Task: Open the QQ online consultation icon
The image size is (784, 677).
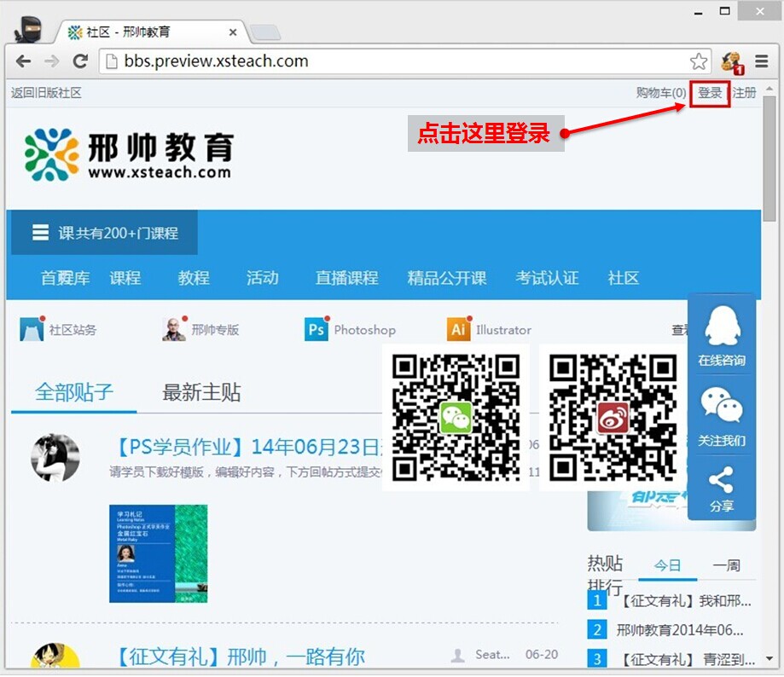Action: (x=721, y=334)
